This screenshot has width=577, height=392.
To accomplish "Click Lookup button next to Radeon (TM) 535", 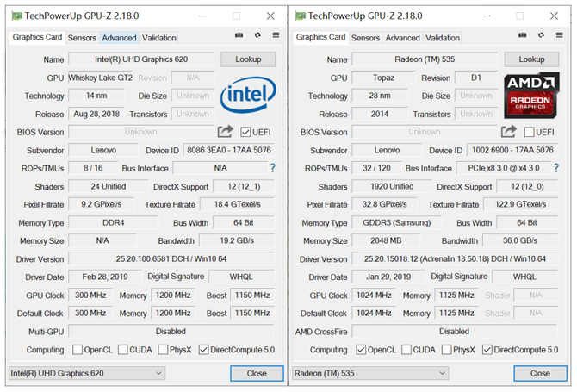I will [531, 59].
